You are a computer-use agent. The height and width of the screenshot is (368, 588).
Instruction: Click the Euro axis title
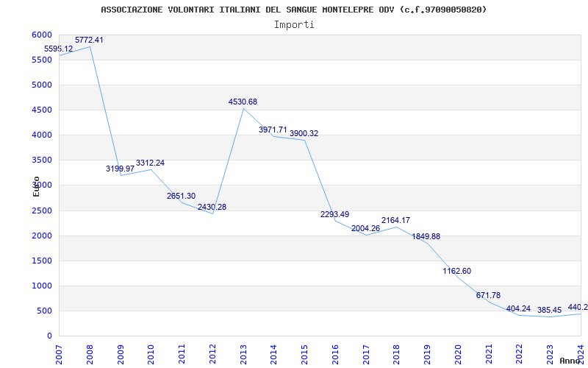[x=36, y=186]
